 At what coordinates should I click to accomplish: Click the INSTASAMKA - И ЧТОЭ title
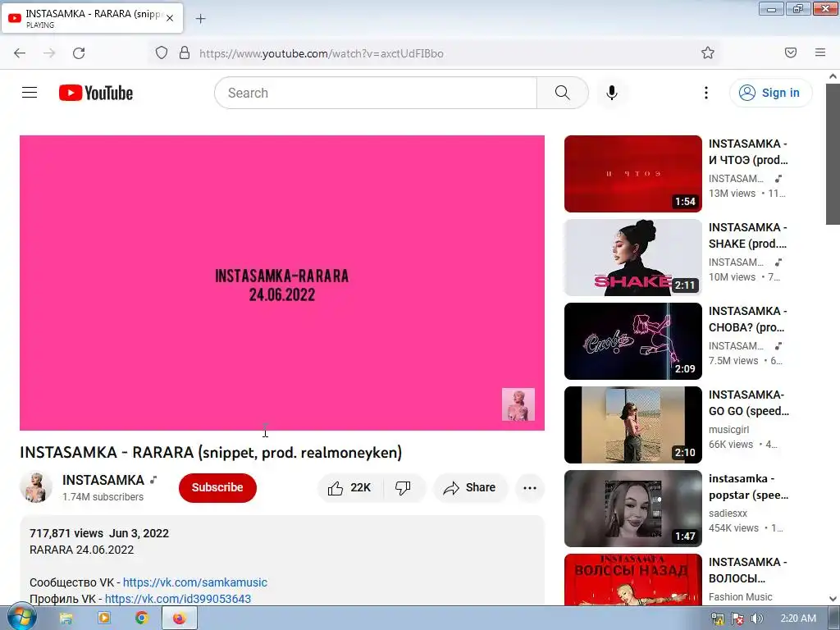point(748,152)
